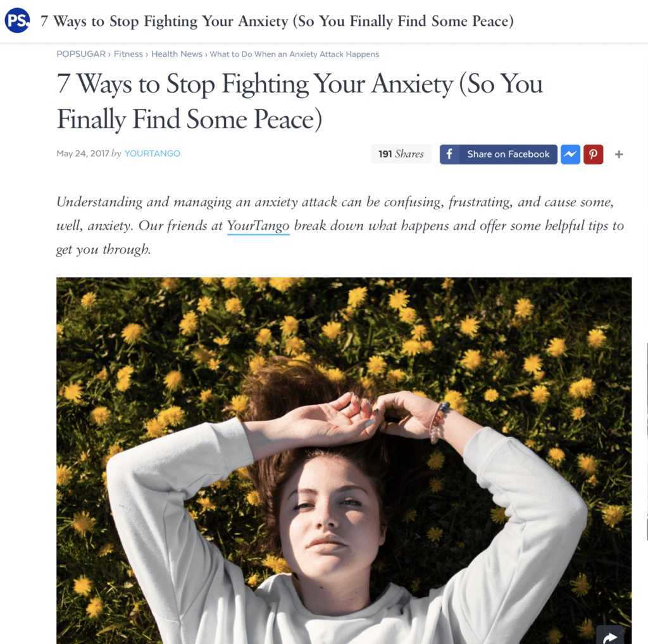
Task: Expand more sharing options plus icon
Action: (x=619, y=154)
